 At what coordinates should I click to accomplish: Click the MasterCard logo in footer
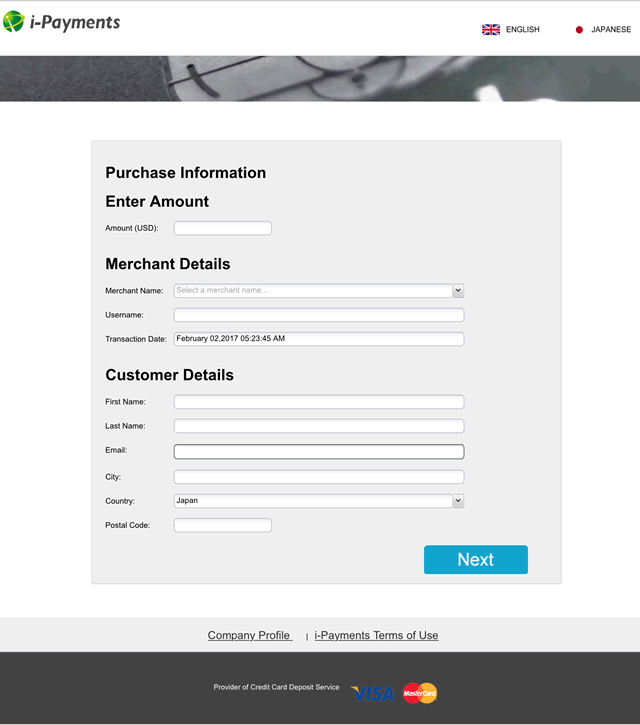(x=420, y=693)
